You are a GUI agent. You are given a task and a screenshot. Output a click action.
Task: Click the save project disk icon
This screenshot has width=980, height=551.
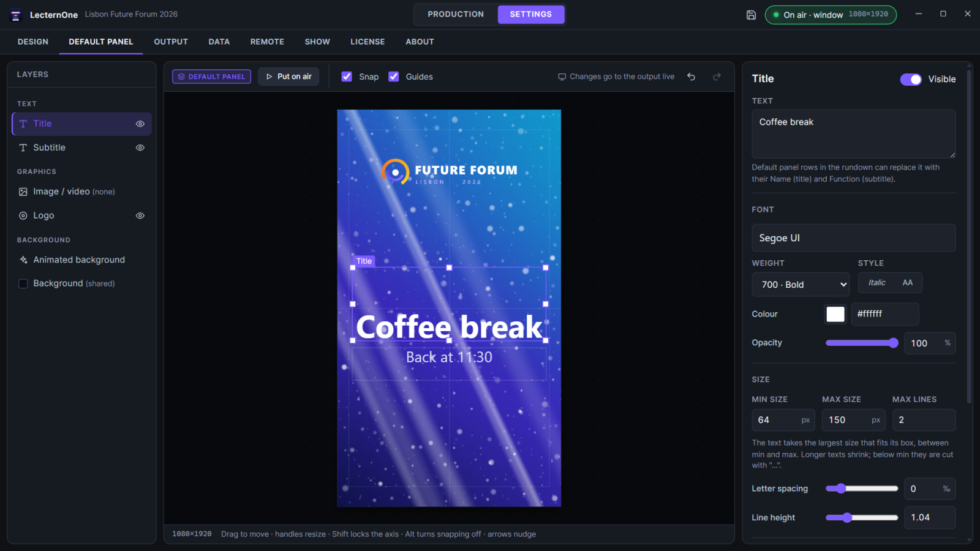click(752, 15)
